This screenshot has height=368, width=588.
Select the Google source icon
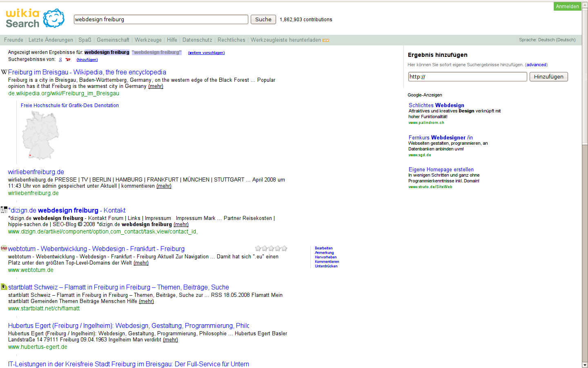(60, 60)
